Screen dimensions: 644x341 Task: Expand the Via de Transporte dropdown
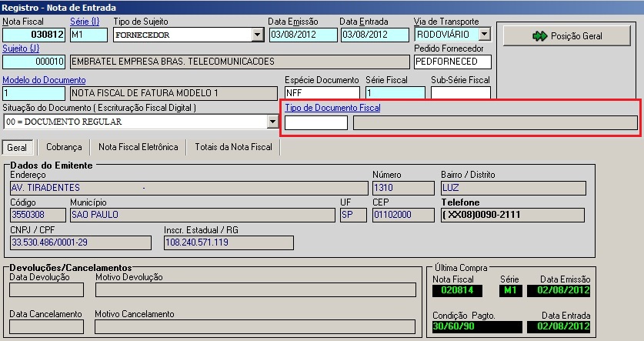pos(485,34)
